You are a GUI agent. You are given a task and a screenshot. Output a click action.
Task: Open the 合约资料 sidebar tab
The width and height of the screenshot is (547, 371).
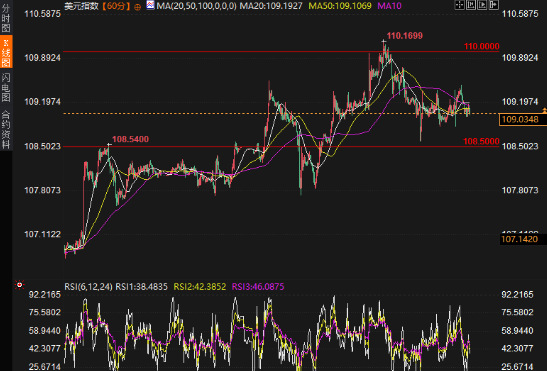[x=6, y=129]
